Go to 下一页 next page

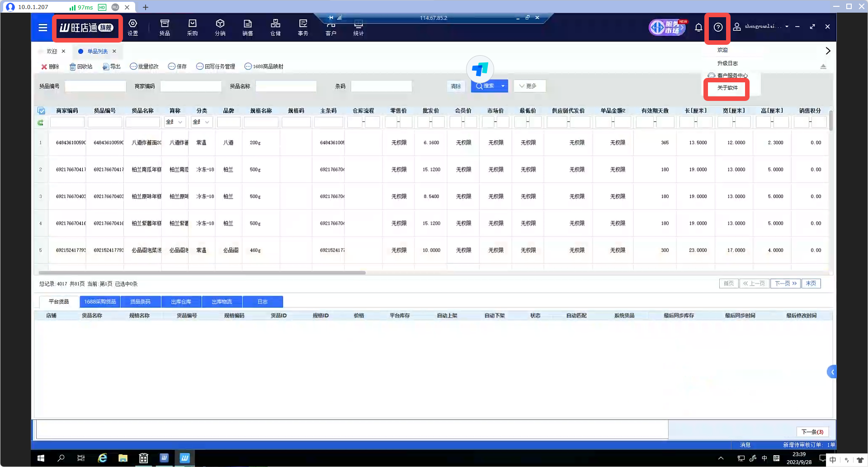(786, 283)
